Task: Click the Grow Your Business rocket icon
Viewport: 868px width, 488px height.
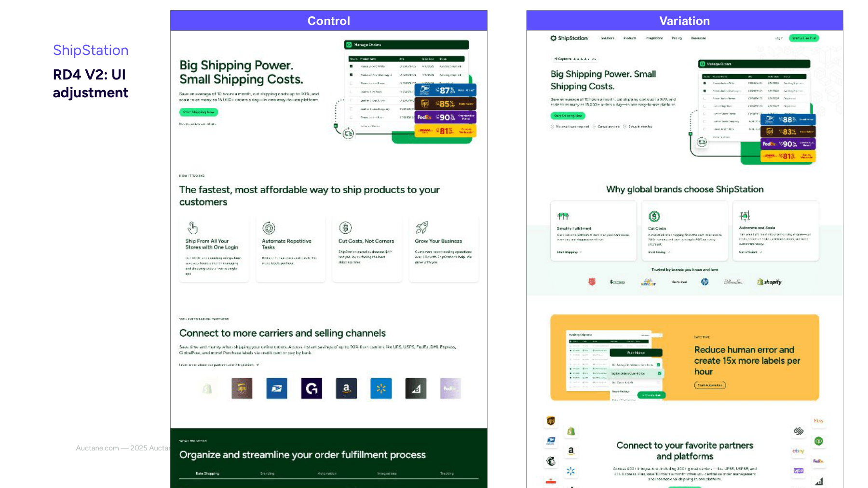Action: pyautogui.click(x=422, y=227)
